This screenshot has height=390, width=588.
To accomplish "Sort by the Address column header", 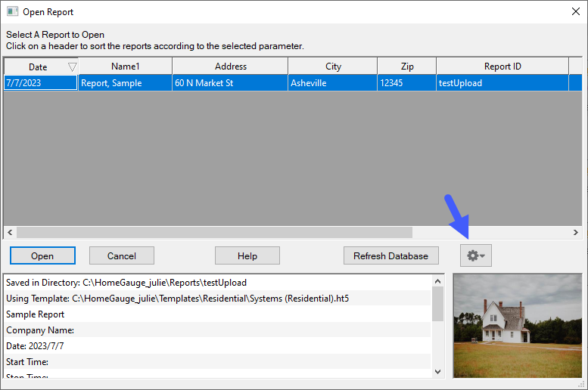I will (x=230, y=67).
